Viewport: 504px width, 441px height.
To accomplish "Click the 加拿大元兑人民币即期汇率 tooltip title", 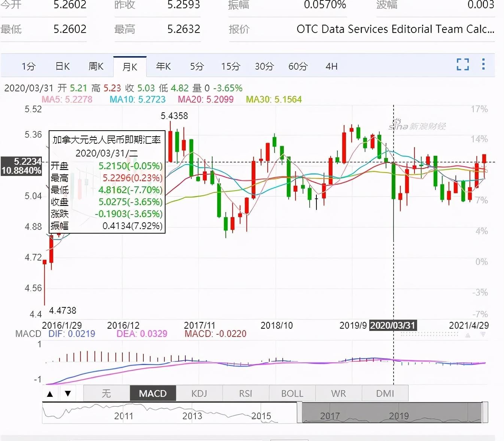I will [107, 140].
